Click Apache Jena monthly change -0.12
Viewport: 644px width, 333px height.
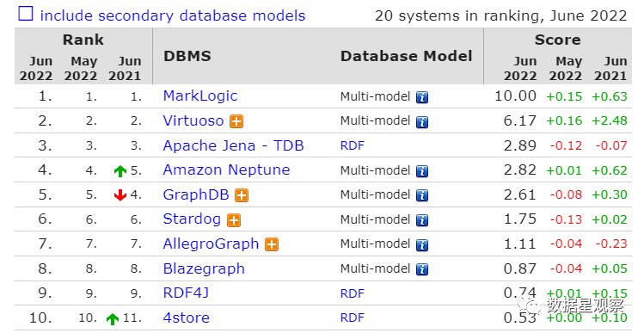point(567,145)
